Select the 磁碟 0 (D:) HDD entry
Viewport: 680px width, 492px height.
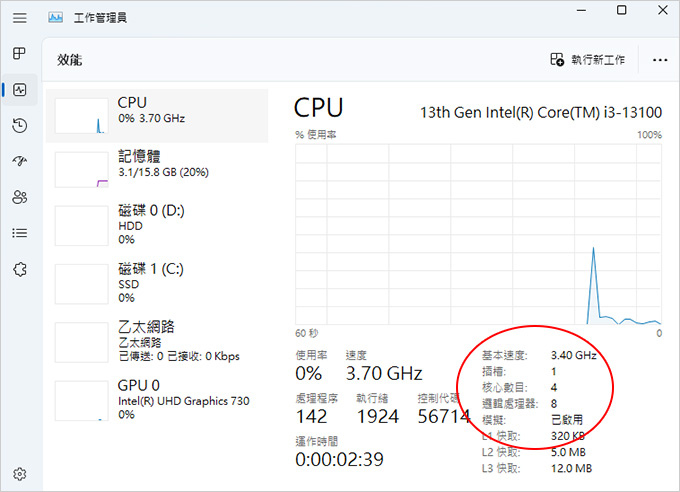tap(157, 226)
